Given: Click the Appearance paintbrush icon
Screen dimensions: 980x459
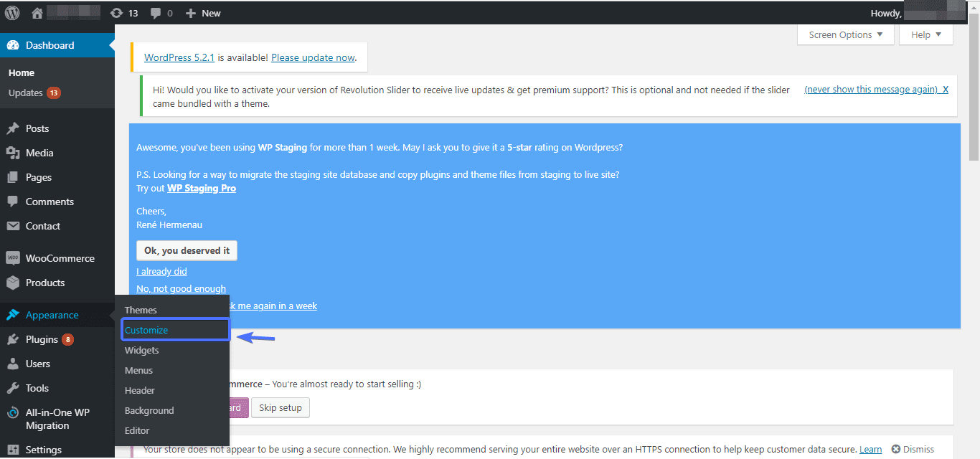Looking at the screenshot, I should click(x=13, y=315).
